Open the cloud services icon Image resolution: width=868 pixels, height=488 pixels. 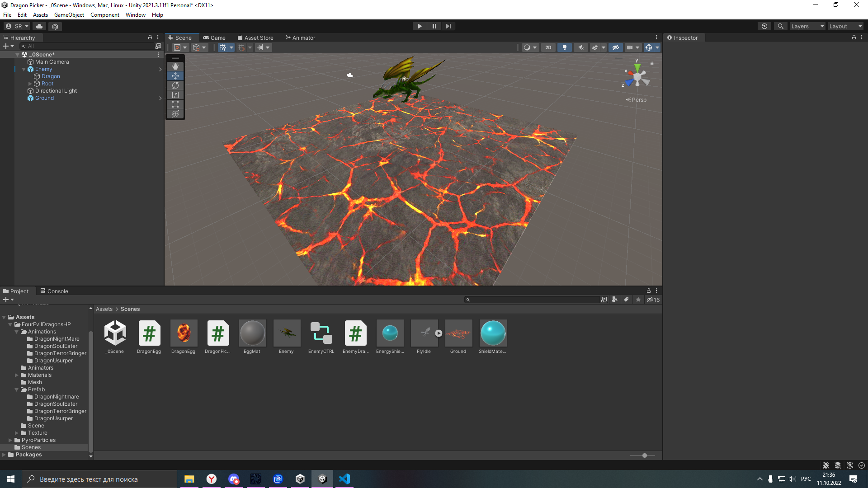[x=39, y=26]
